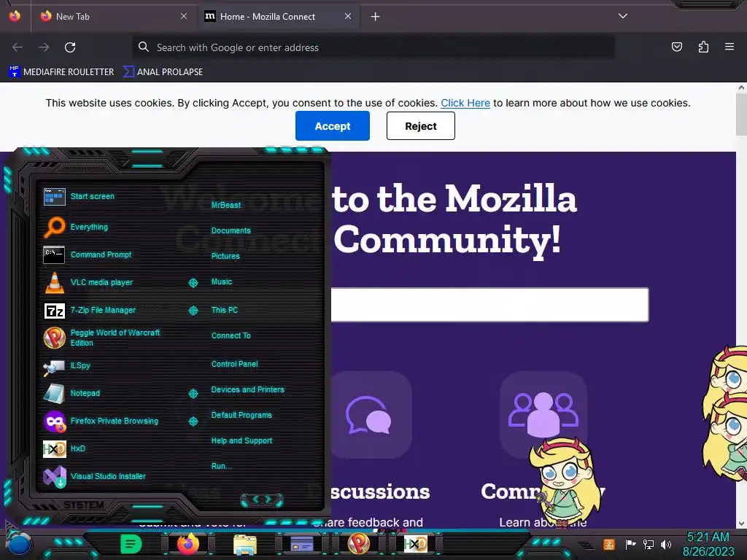
Task: Click the Peggle icon in taskbar
Action: point(359,543)
